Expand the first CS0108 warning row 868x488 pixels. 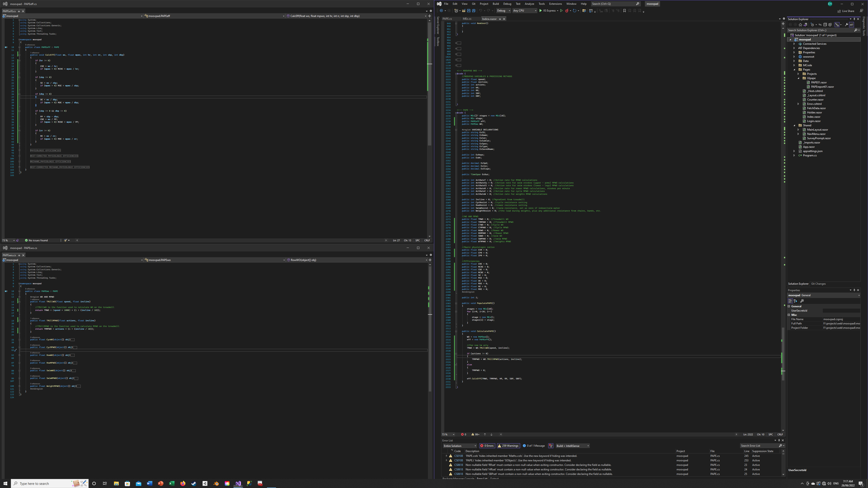coord(446,456)
